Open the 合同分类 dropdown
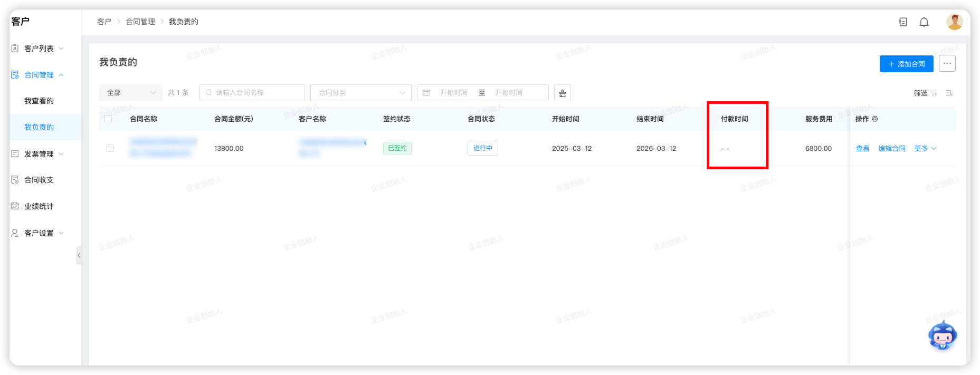Screen dimensions: 980x375 click(x=361, y=93)
